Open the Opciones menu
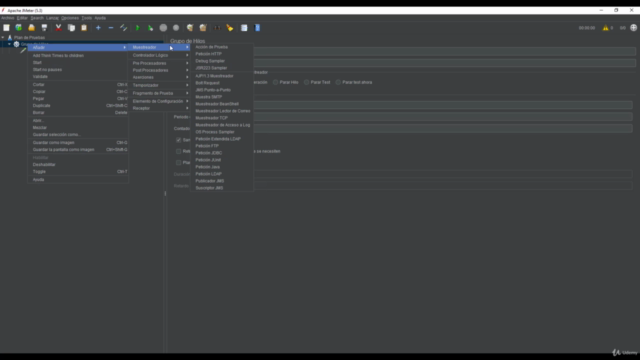 point(70,18)
